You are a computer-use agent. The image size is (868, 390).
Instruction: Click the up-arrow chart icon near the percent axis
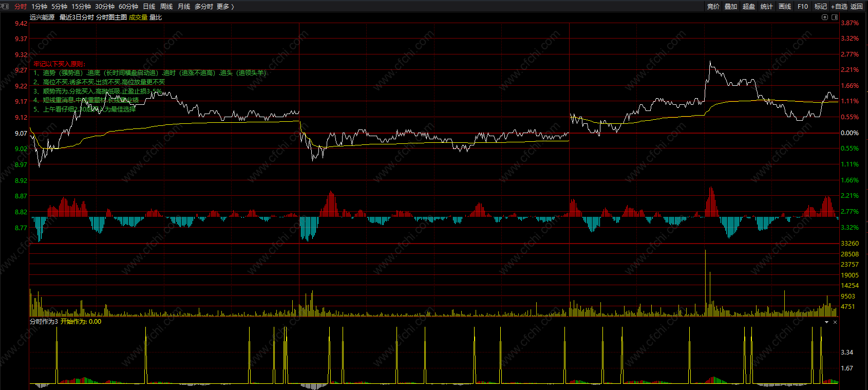coord(825,17)
